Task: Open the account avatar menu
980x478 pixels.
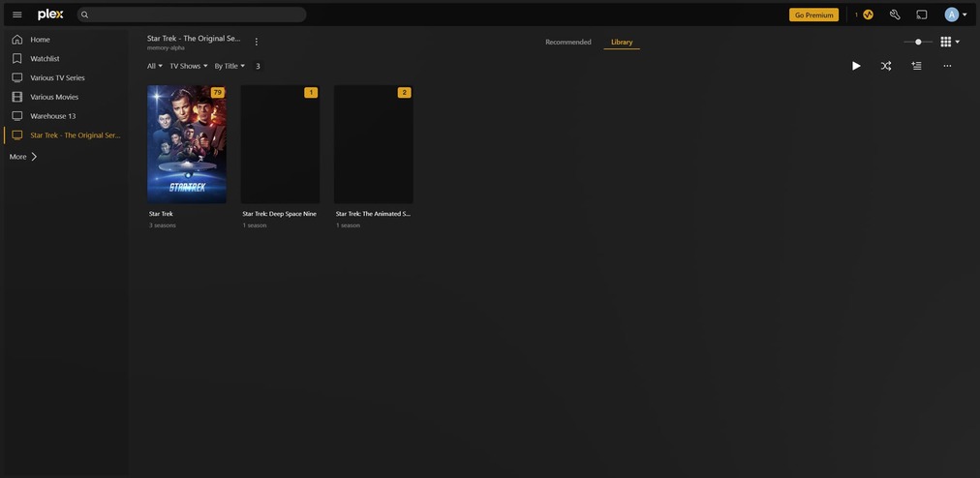Action: coord(955,15)
